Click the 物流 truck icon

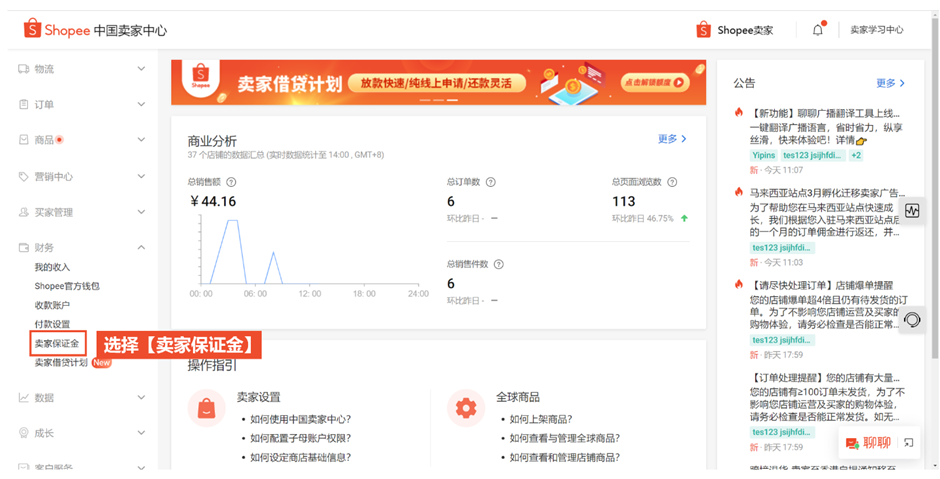[23, 69]
